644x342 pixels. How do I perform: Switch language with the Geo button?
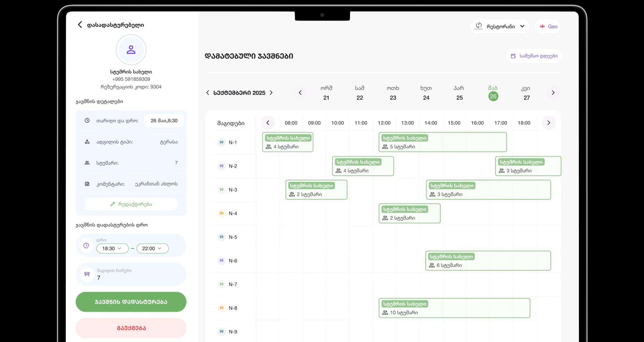point(548,26)
